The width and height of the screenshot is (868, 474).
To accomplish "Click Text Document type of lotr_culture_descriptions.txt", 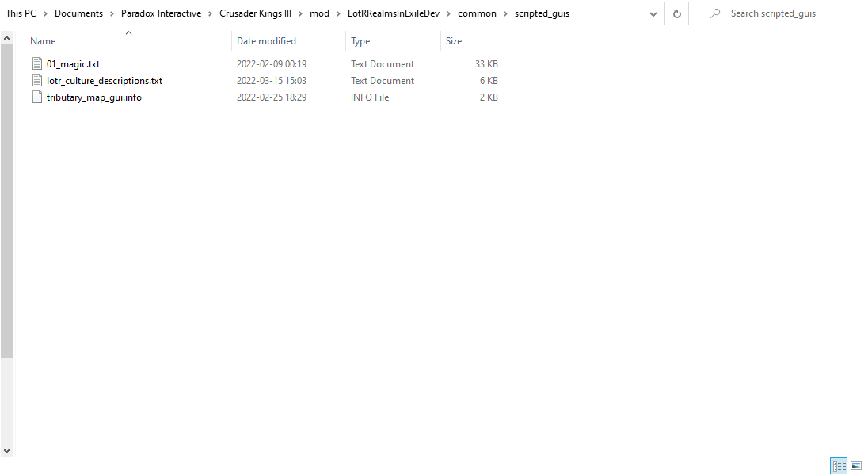I will (x=382, y=81).
